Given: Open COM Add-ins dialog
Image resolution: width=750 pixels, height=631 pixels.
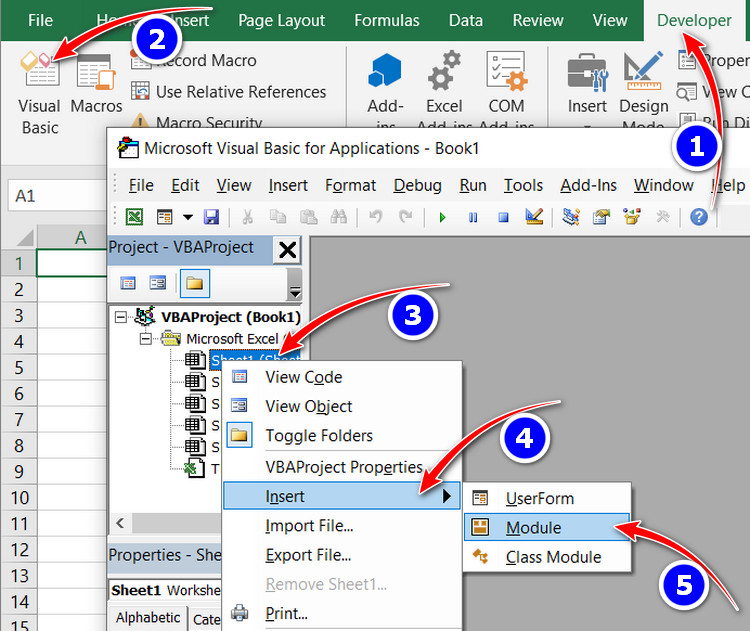Looking at the screenshot, I should (x=507, y=89).
